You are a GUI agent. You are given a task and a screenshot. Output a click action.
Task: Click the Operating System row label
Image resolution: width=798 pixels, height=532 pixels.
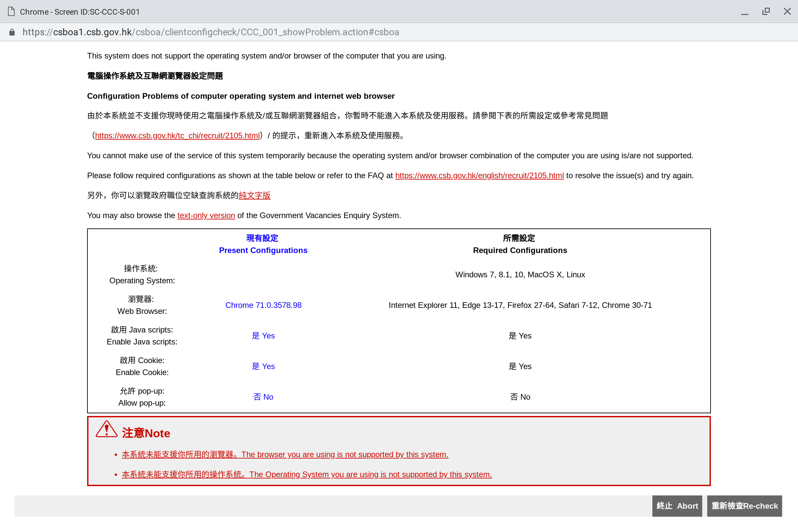tap(142, 275)
